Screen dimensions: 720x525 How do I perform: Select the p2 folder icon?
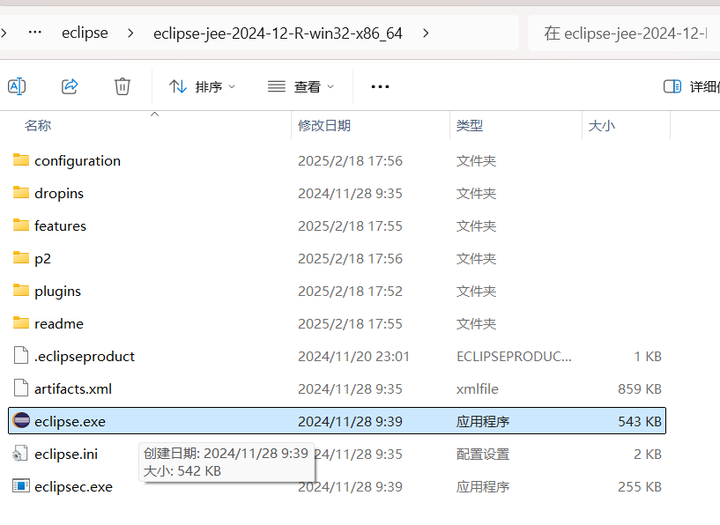21,258
